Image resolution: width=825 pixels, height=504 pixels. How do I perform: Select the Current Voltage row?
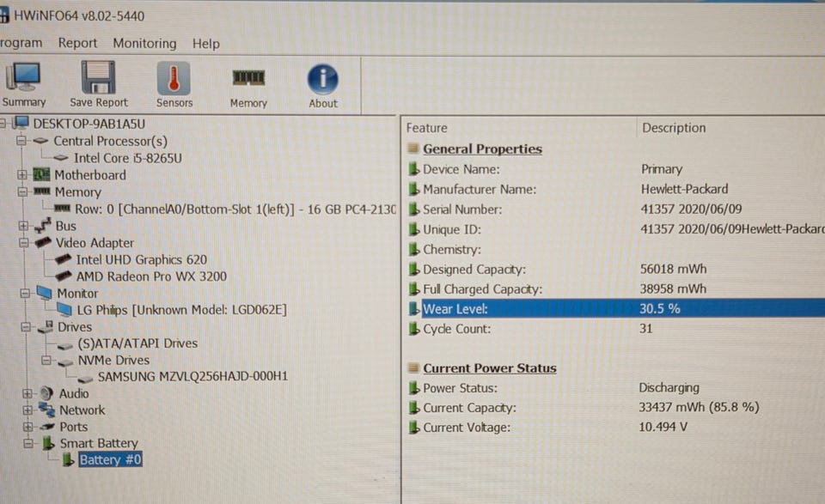tap(616, 427)
